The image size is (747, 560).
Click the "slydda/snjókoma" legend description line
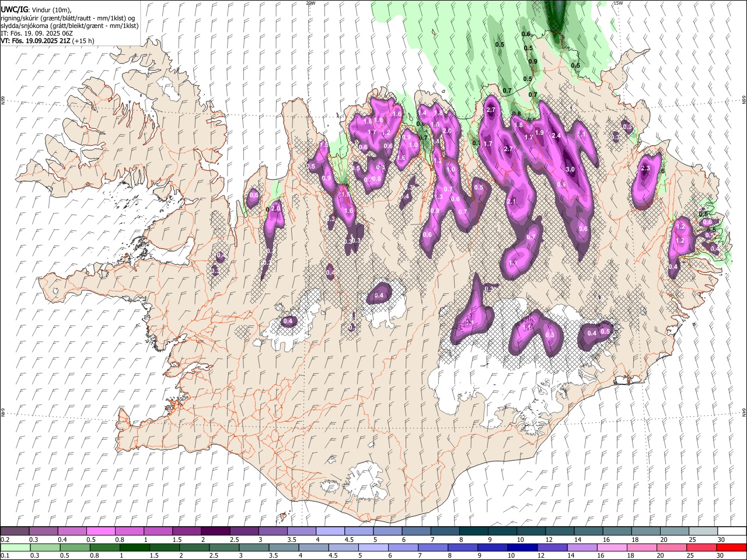tap(69, 26)
